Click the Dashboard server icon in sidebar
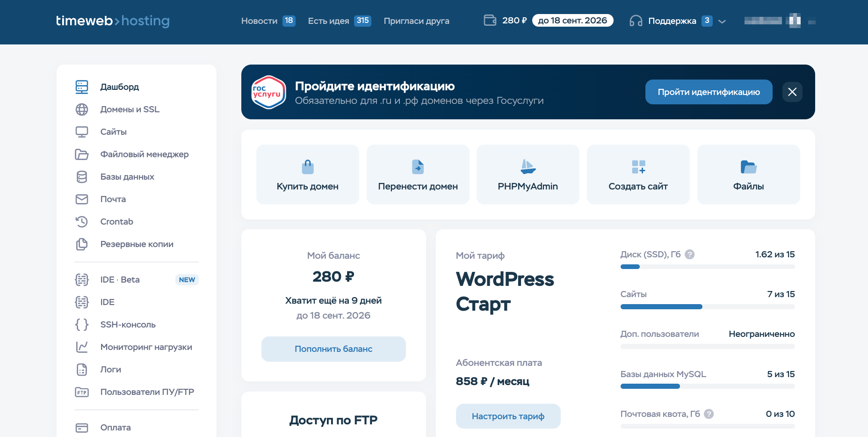 82,87
